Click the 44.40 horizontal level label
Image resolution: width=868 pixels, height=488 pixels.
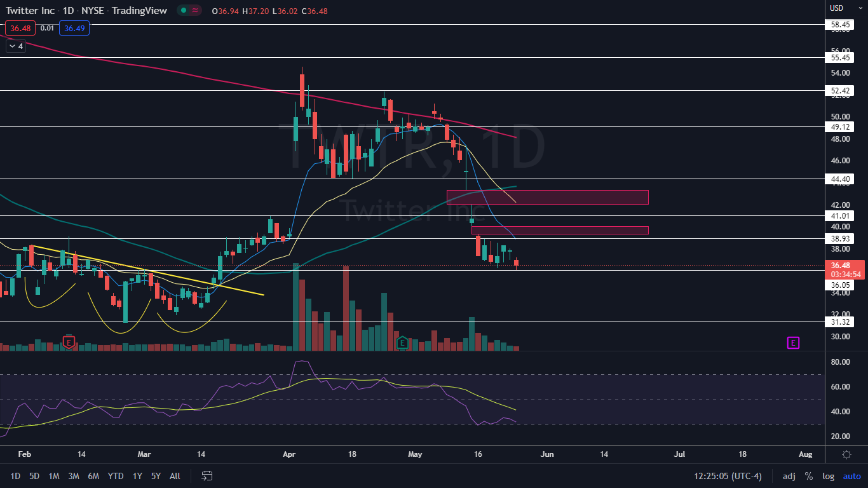840,179
